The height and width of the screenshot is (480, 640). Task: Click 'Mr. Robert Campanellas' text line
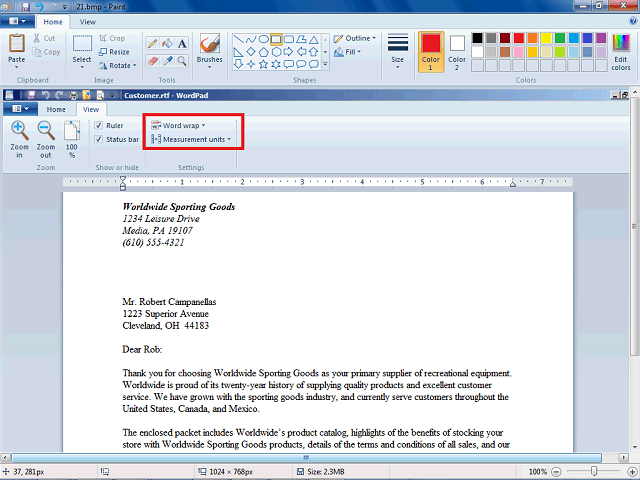(x=169, y=302)
